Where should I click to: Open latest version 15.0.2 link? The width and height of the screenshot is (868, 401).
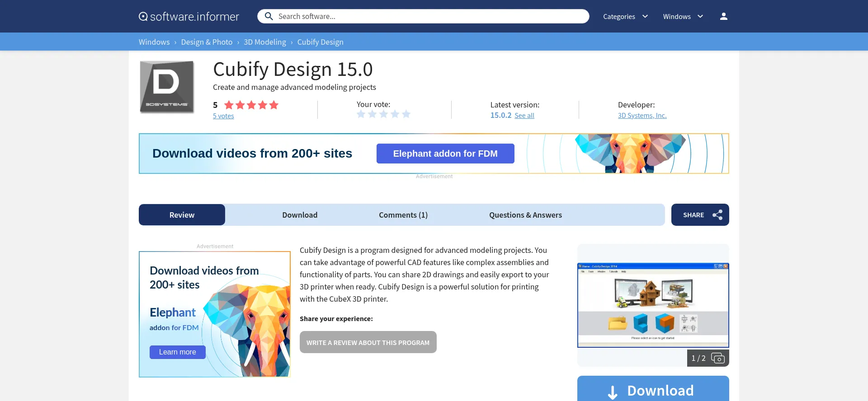tap(501, 115)
